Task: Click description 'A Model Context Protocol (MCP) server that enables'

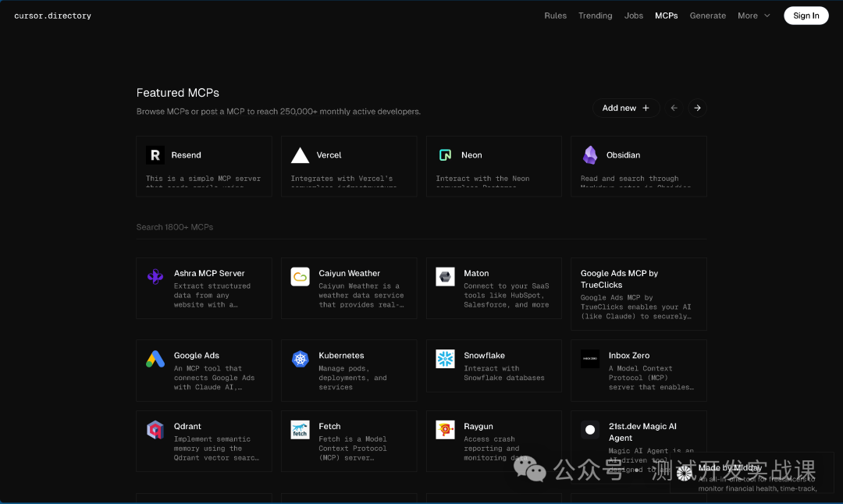Action: tap(651, 378)
